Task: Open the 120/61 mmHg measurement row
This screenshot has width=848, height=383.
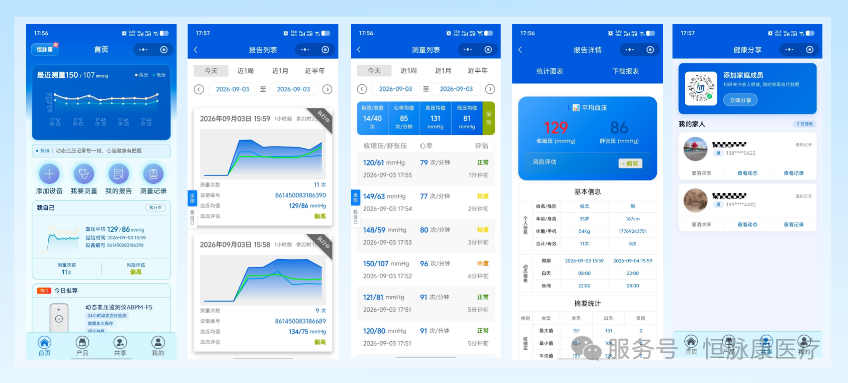Action: click(x=426, y=168)
